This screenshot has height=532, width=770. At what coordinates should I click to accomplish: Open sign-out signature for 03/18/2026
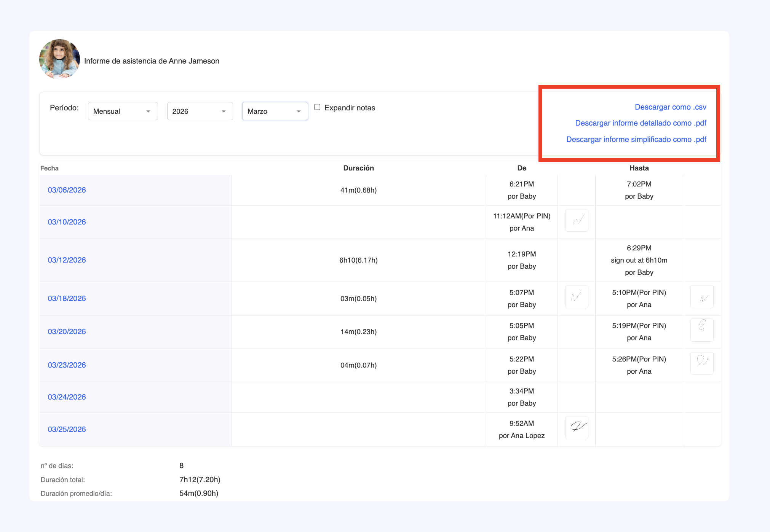click(701, 296)
